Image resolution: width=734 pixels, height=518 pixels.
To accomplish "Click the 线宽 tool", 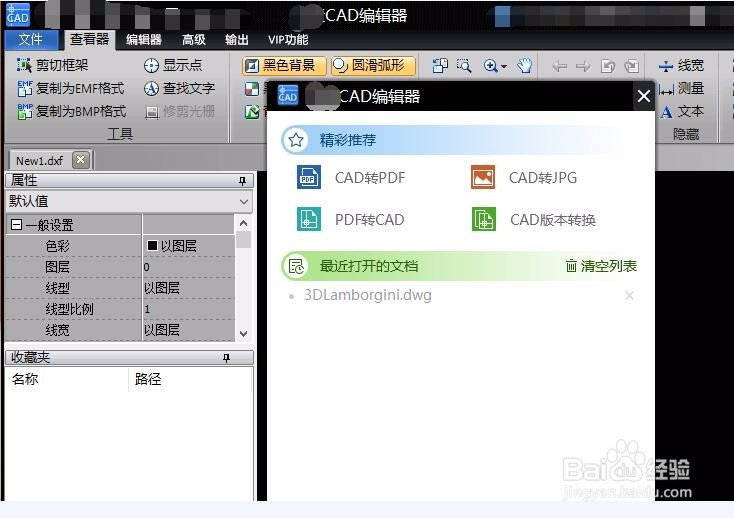I will pos(681,66).
